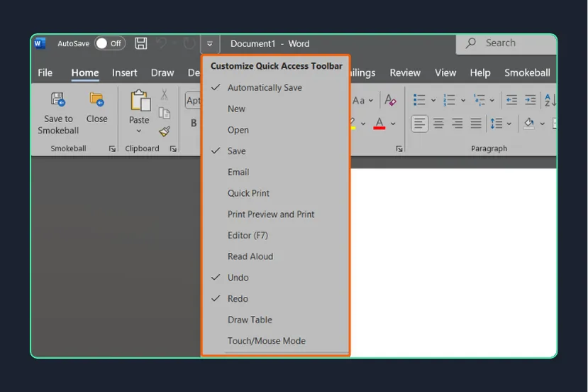Apply the red font color swatch
This screenshot has width=588, height=392.
pyautogui.click(x=379, y=124)
